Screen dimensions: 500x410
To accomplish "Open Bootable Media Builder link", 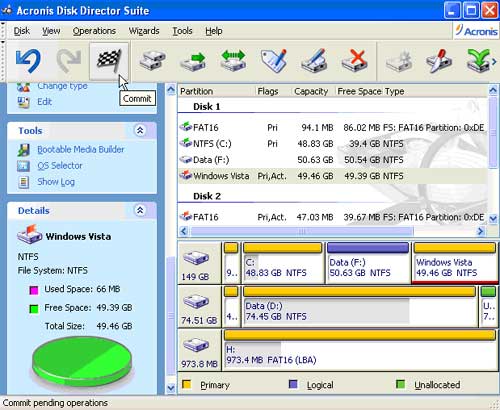I will click(81, 149).
